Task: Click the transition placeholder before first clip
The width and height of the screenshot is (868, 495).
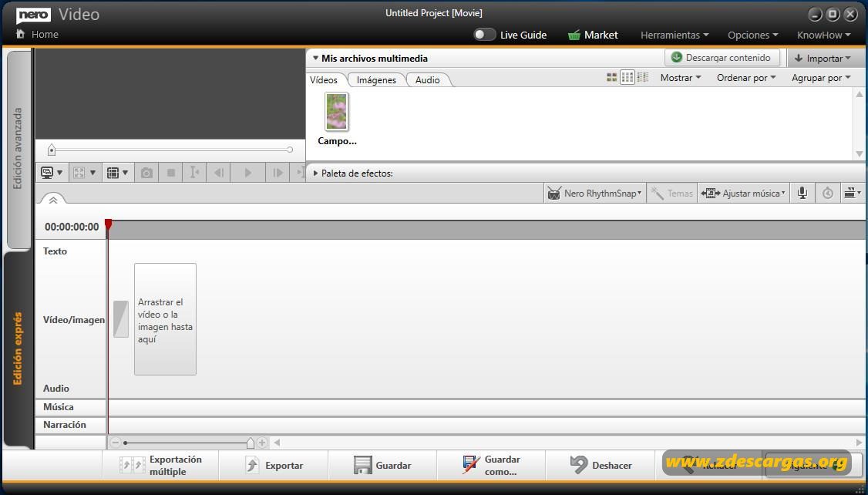Action: coord(121,319)
